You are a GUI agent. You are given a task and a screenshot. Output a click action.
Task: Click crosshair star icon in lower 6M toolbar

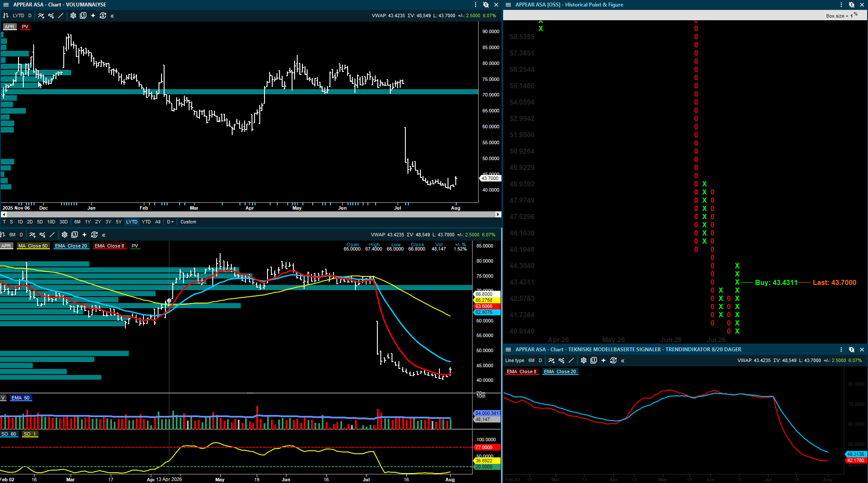tap(84, 235)
